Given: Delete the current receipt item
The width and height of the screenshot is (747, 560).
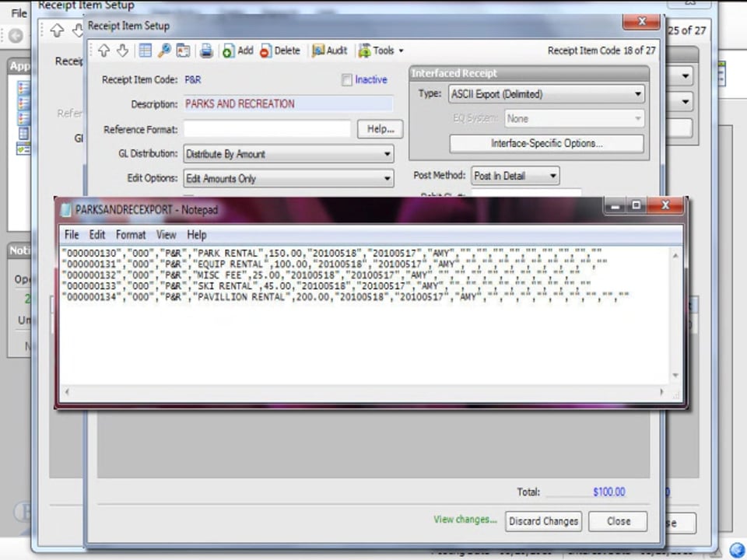Looking at the screenshot, I should click(x=280, y=51).
